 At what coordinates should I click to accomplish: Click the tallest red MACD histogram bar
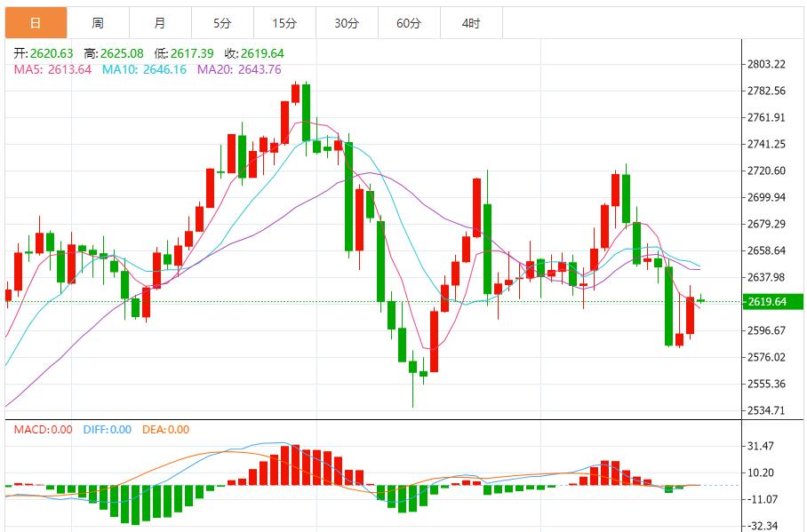click(284, 465)
